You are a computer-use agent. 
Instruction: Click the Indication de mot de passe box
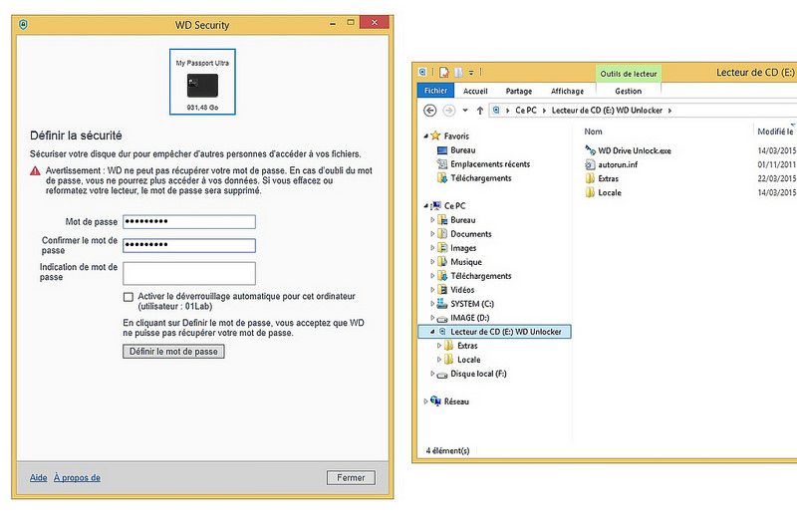tap(189, 273)
